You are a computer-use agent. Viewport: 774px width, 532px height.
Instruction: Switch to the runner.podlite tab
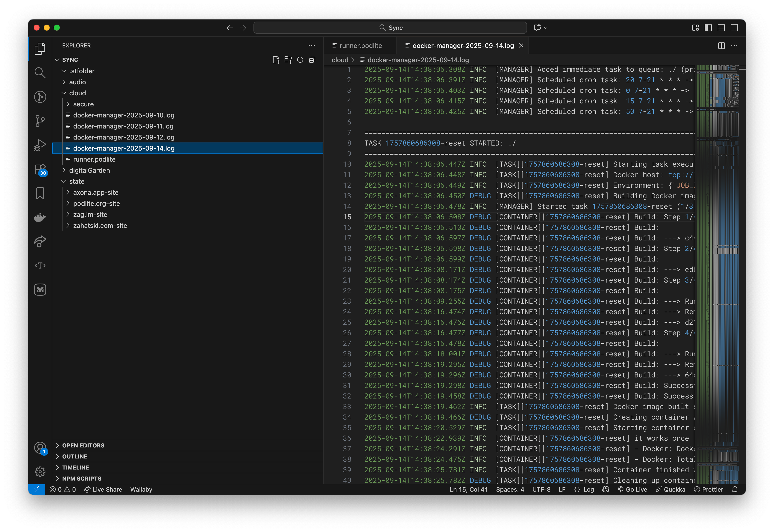click(x=360, y=46)
